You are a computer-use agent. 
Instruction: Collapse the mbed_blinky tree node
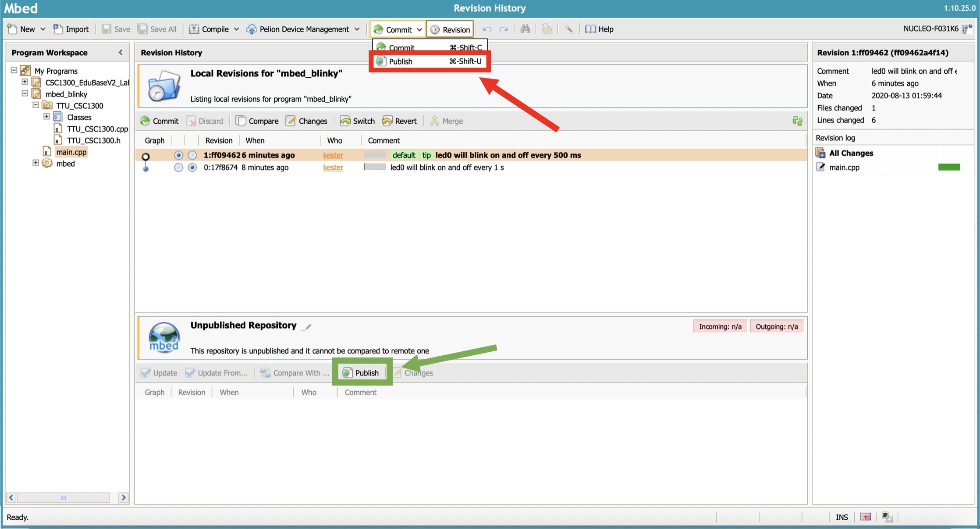pos(25,93)
